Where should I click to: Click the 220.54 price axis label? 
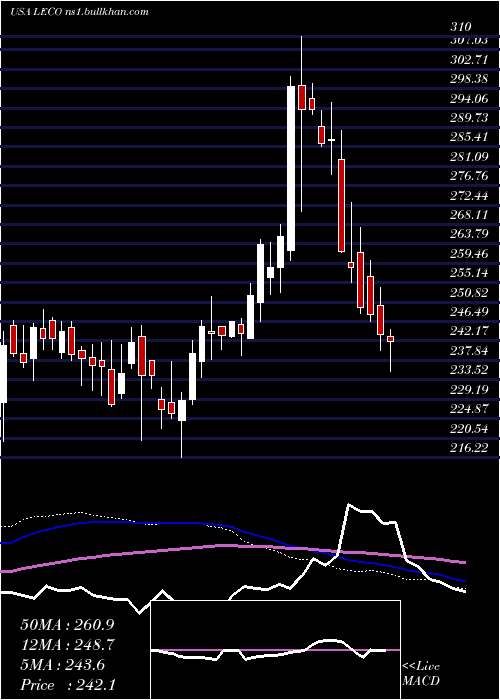click(469, 428)
